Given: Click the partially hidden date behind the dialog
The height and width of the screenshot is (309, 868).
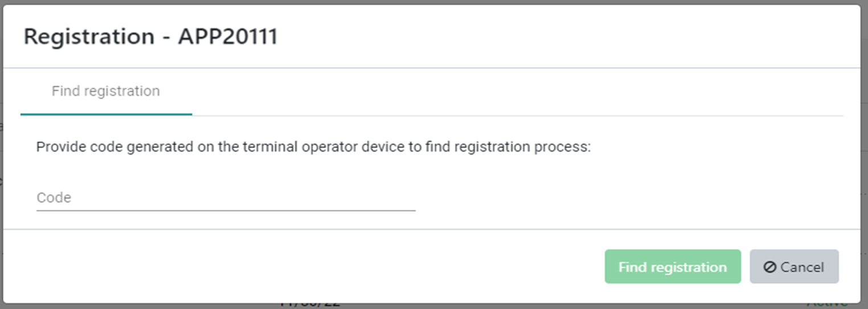Looking at the screenshot, I should (x=310, y=305).
